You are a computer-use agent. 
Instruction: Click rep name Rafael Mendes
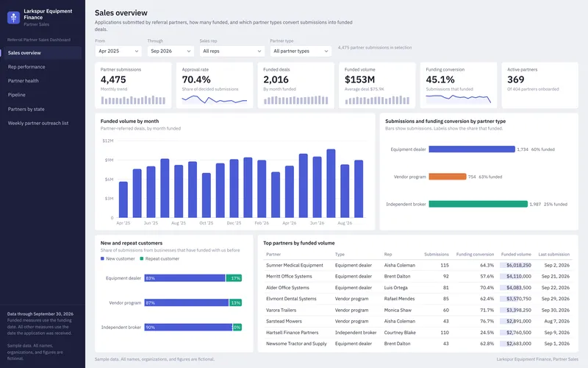pos(399,299)
